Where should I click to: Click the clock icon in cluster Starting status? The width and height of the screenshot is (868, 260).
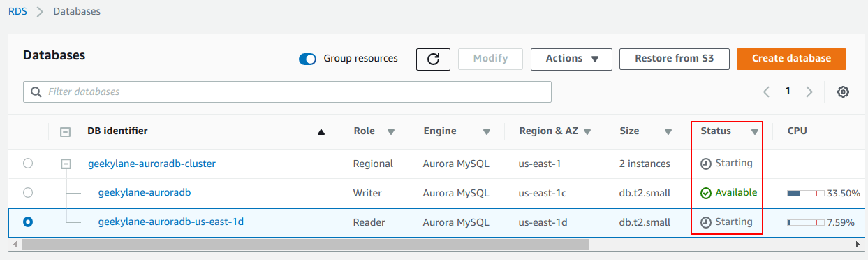pos(706,164)
